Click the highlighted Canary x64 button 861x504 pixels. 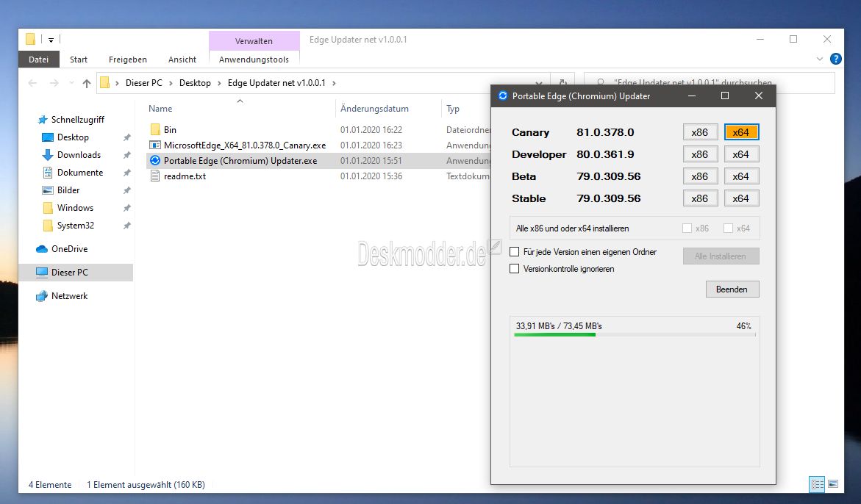click(741, 132)
